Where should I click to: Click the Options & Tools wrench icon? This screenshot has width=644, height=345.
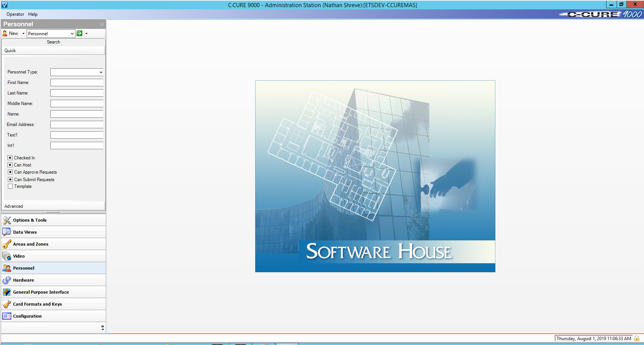click(7, 220)
